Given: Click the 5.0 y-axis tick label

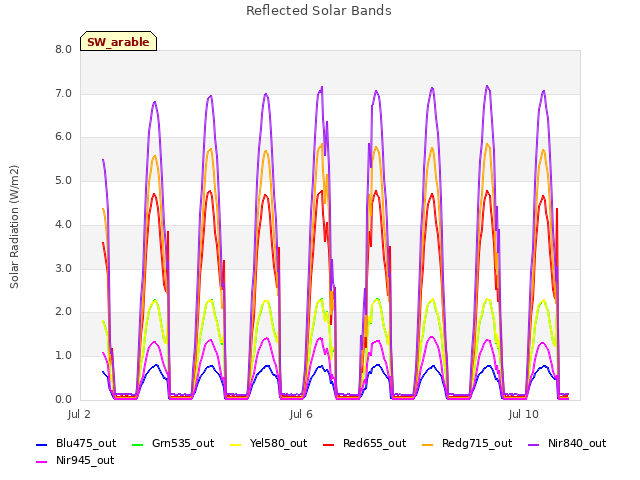Looking at the screenshot, I should point(63,180).
